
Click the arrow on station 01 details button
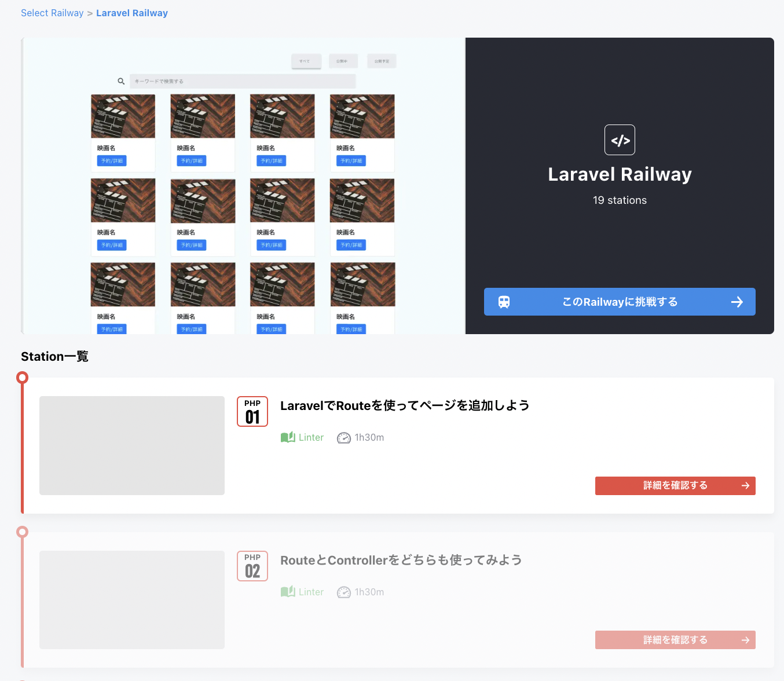(x=745, y=486)
